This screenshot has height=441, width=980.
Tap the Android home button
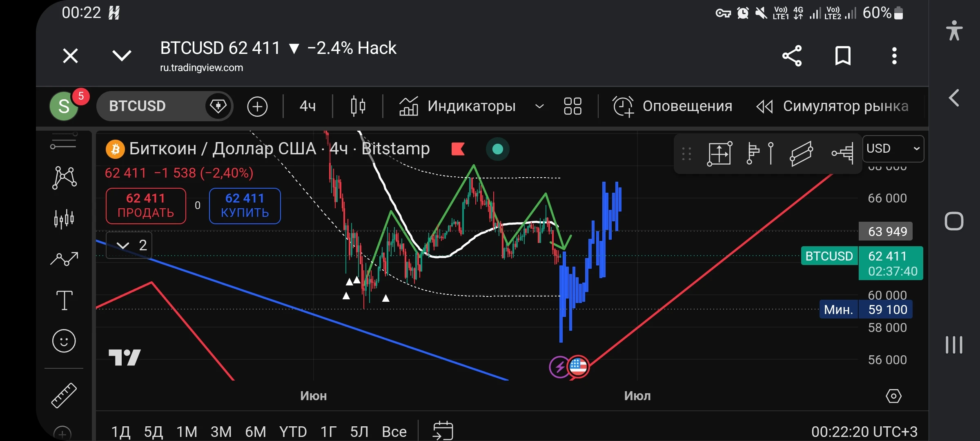(x=954, y=221)
